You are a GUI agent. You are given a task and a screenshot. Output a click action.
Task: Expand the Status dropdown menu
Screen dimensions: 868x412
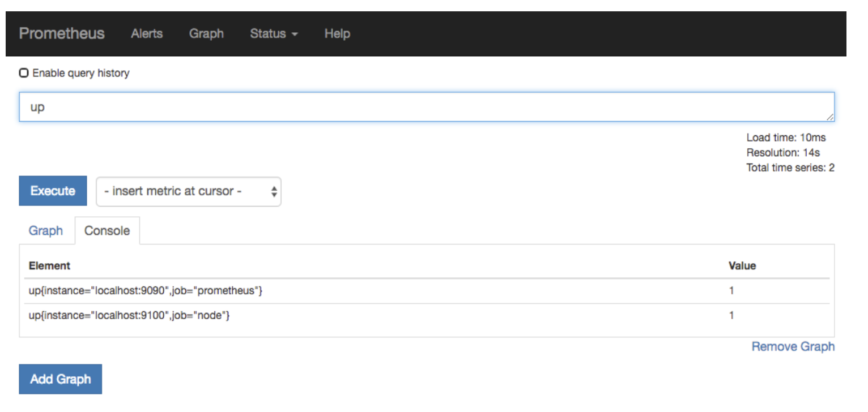pyautogui.click(x=274, y=33)
